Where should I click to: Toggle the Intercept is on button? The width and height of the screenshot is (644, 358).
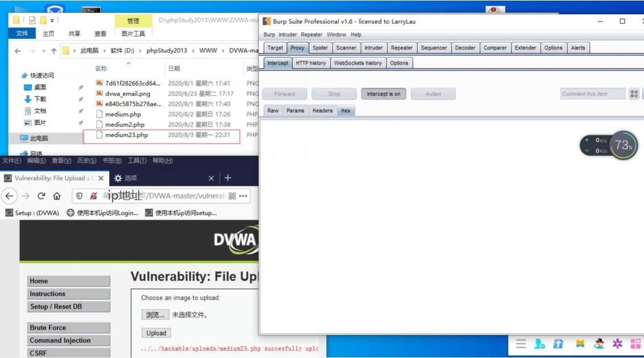[x=384, y=94]
